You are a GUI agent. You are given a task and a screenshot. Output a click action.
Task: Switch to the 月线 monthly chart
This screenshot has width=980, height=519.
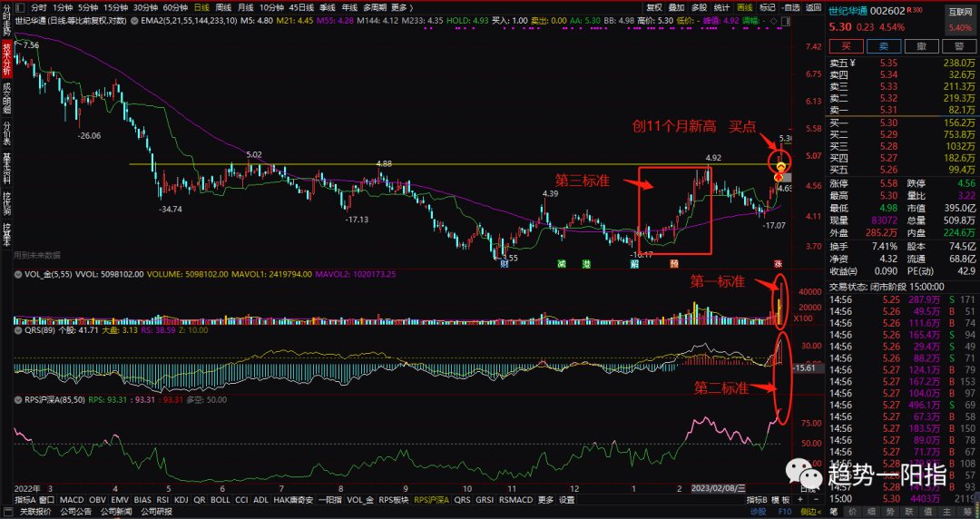(x=246, y=7)
